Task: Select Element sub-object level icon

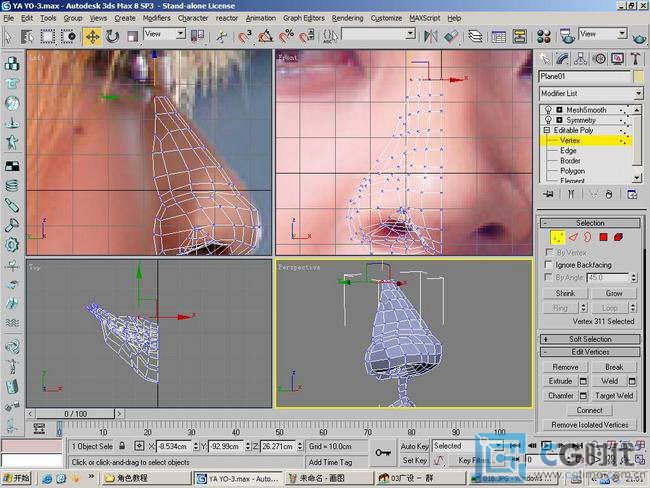Action: [618, 237]
